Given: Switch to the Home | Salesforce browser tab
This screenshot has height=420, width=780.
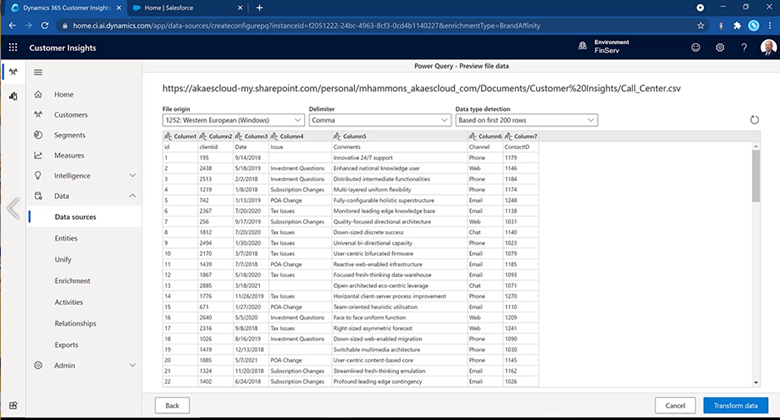Looking at the screenshot, I should (x=188, y=7).
